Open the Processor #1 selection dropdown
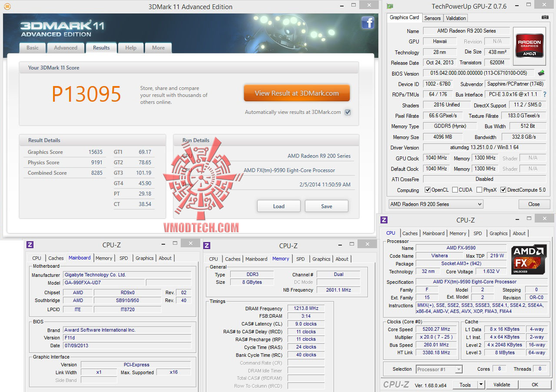This screenshot has height=392, width=556. click(x=439, y=369)
